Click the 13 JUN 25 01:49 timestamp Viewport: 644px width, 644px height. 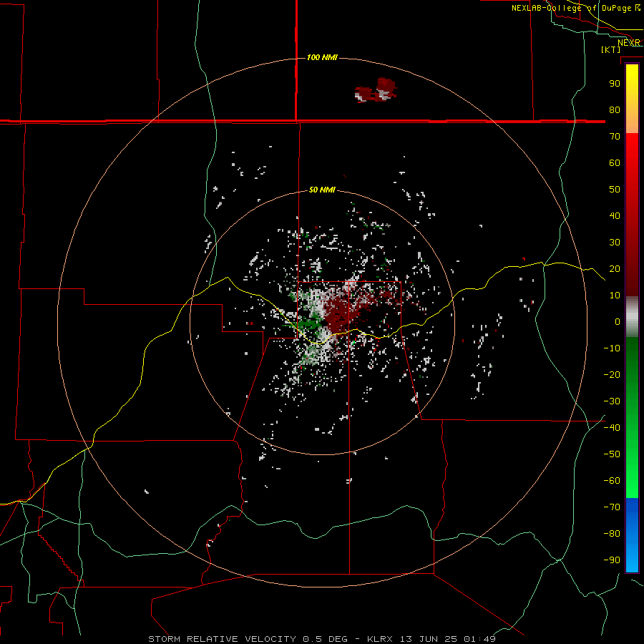448,639
